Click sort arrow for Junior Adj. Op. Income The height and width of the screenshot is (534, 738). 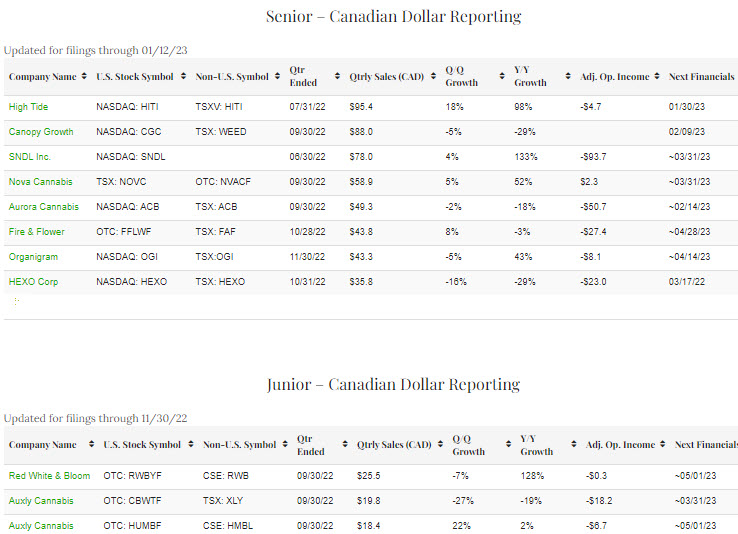coord(663,445)
